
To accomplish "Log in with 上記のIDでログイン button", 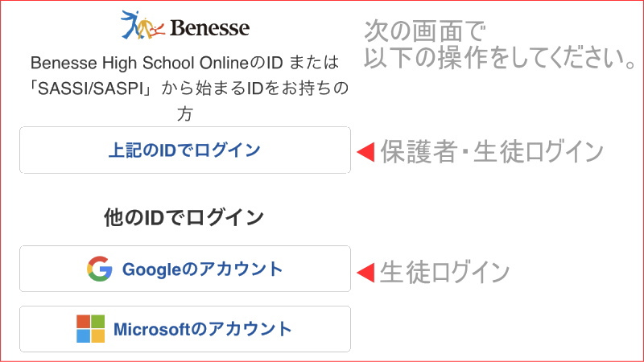I will 185,150.
